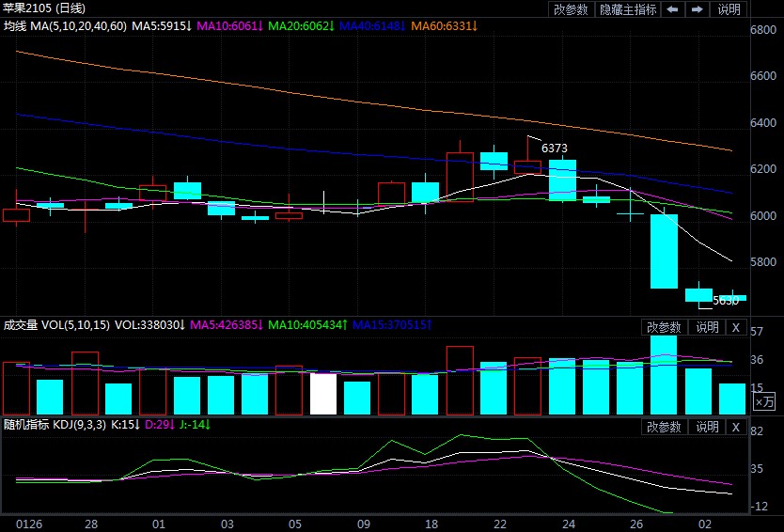
Task: Close the KDJ (随机指标) indicator panel
Action: click(x=736, y=427)
